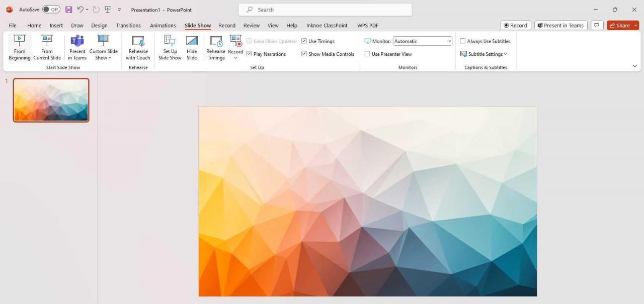Expand Subtitle Settings options
Screen dimensions: 644x304
pos(485,54)
